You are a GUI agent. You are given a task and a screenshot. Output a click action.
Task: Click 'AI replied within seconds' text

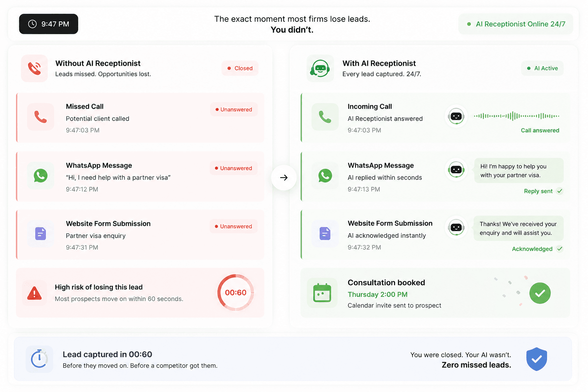[x=385, y=178]
